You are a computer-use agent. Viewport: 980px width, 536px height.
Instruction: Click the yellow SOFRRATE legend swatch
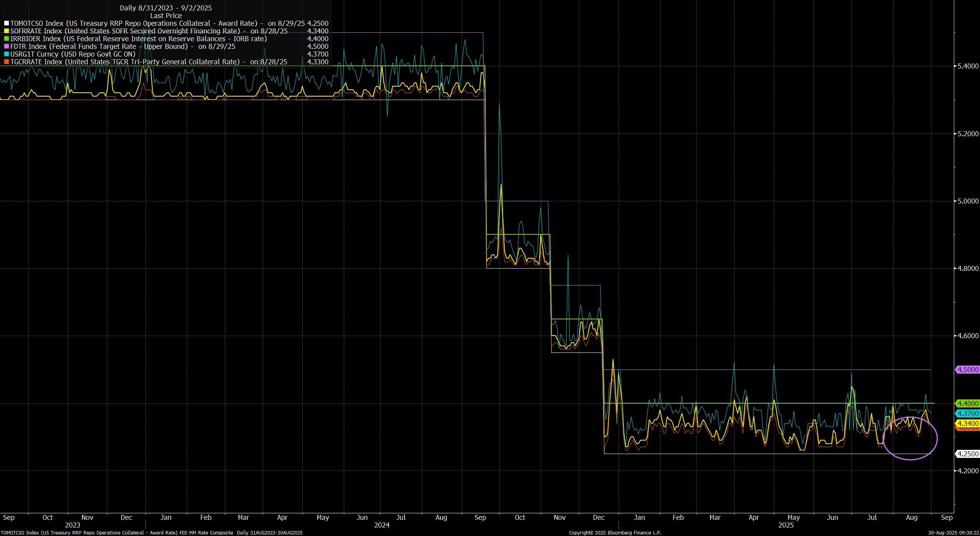[7, 31]
